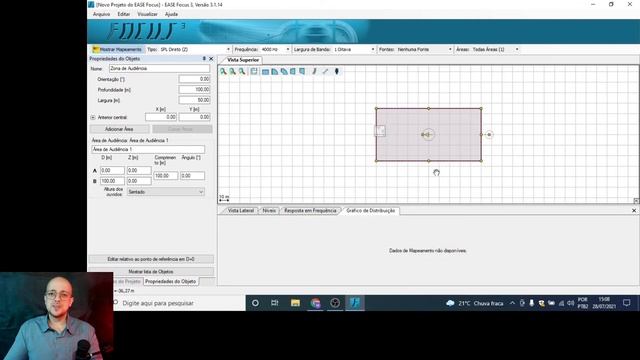Click the volume icon in the system tray
This screenshot has height=360, width=640.
coord(571,303)
